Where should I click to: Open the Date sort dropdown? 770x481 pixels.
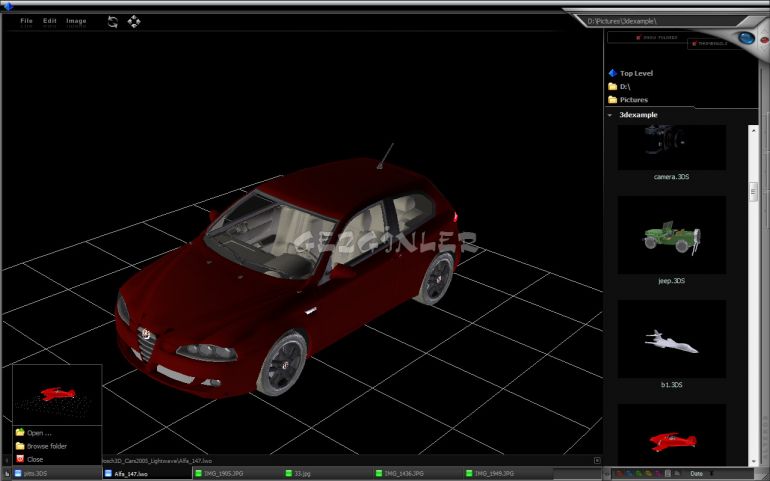pyautogui.click(x=702, y=474)
